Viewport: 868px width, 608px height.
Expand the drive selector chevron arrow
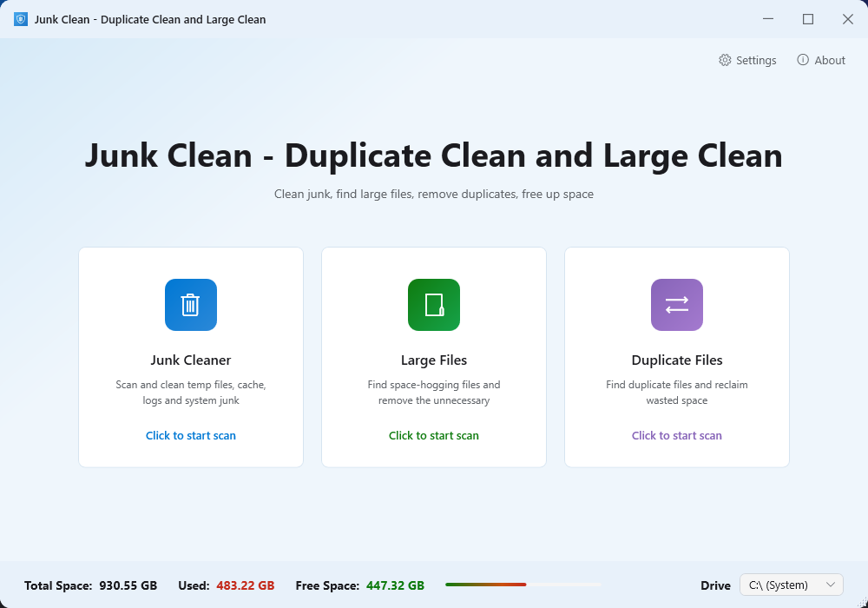click(831, 585)
